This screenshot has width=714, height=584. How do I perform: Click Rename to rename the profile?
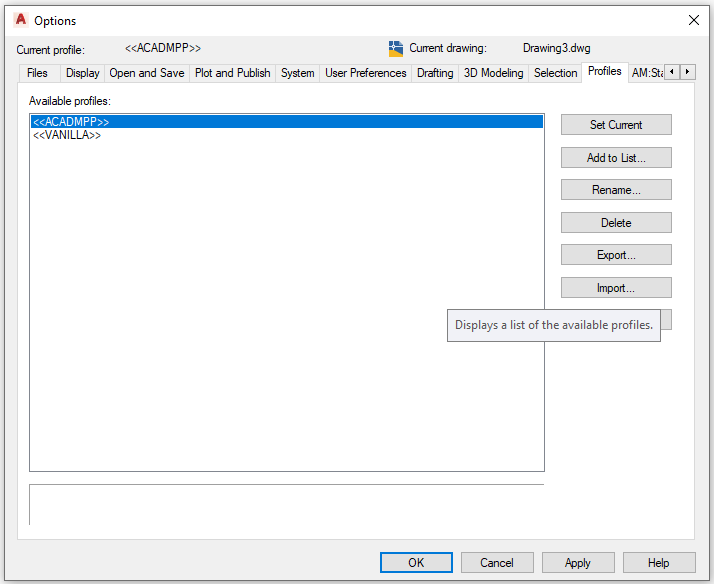[616, 190]
